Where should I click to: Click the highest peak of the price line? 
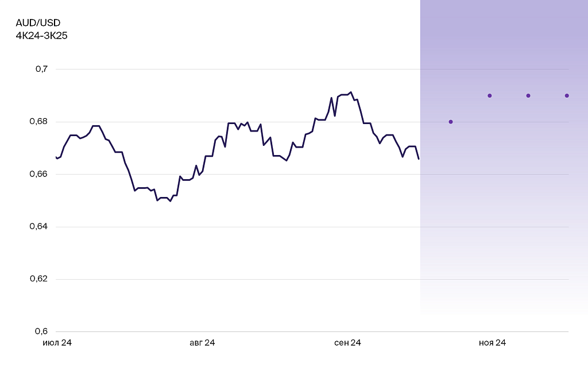[351, 92]
